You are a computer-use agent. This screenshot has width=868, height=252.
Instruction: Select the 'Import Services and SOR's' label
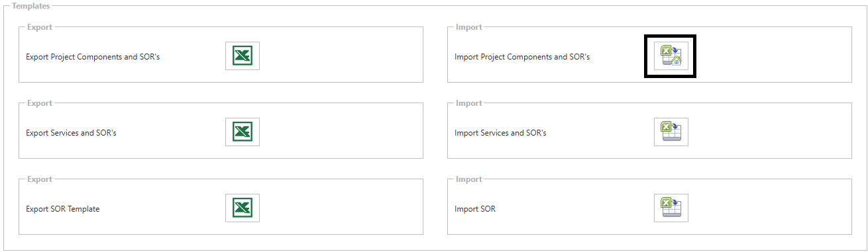(x=500, y=133)
